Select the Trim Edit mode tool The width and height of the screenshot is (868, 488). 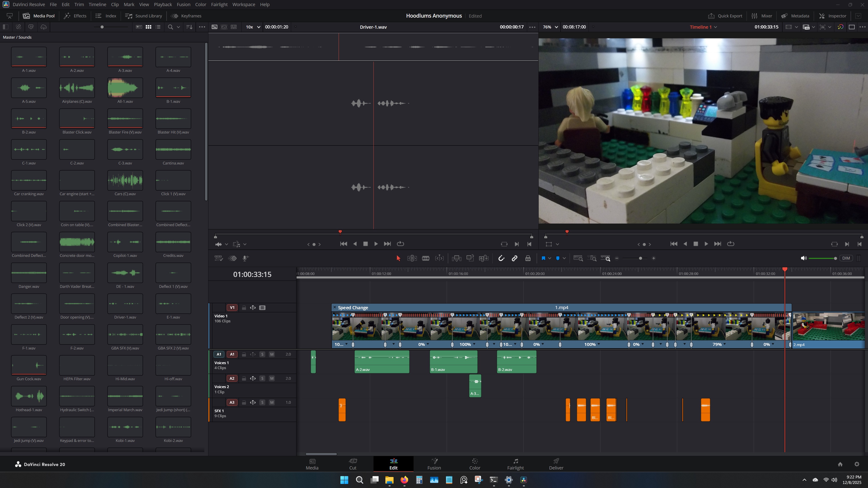tap(412, 258)
